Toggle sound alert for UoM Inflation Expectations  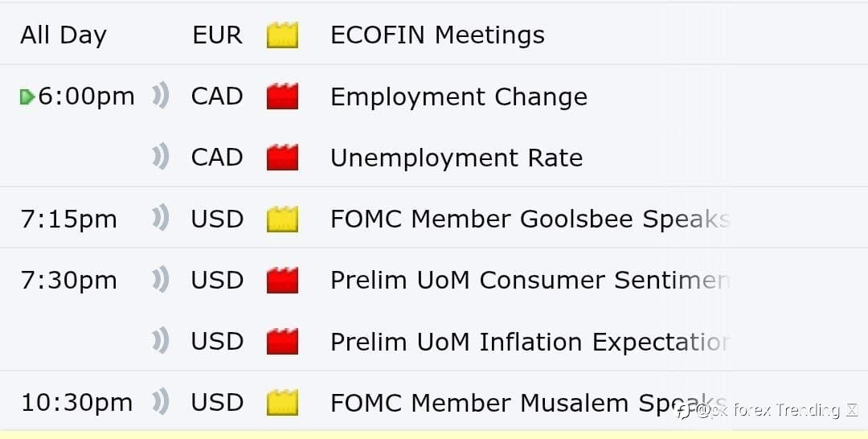[161, 342]
